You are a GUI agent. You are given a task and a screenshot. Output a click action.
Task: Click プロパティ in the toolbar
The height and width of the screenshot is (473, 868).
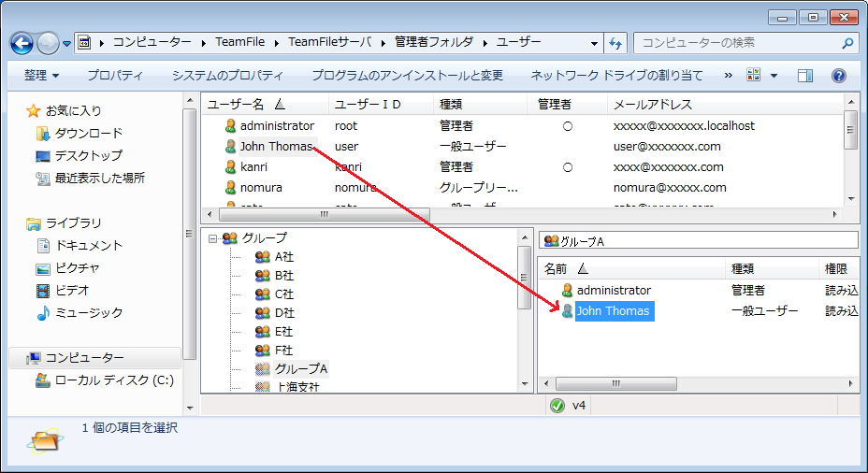[x=115, y=76]
